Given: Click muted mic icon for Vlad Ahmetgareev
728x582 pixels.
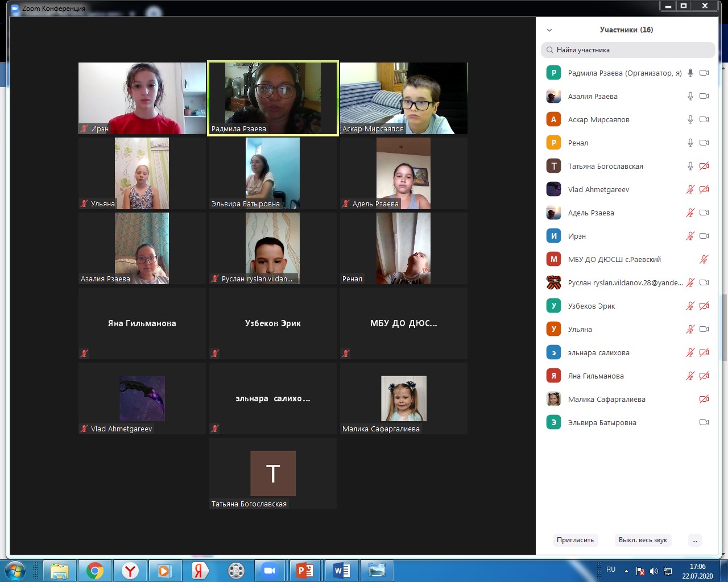Looking at the screenshot, I should [x=690, y=189].
